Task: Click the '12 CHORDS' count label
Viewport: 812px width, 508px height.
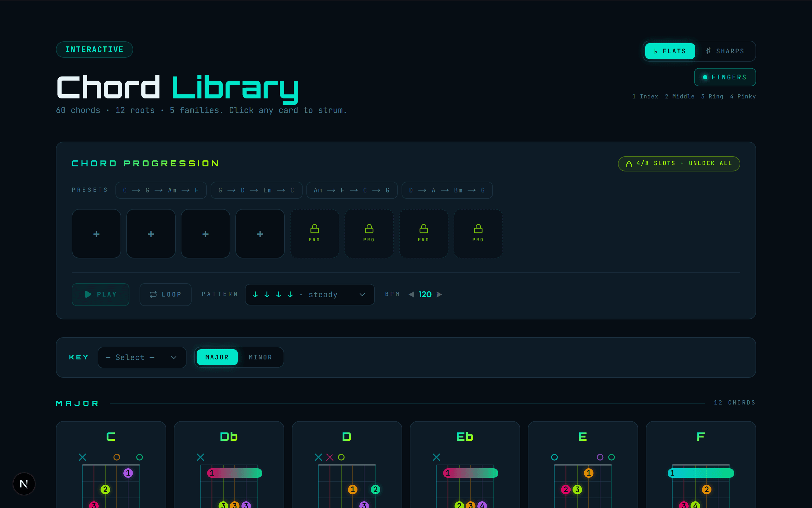Action: (735, 403)
